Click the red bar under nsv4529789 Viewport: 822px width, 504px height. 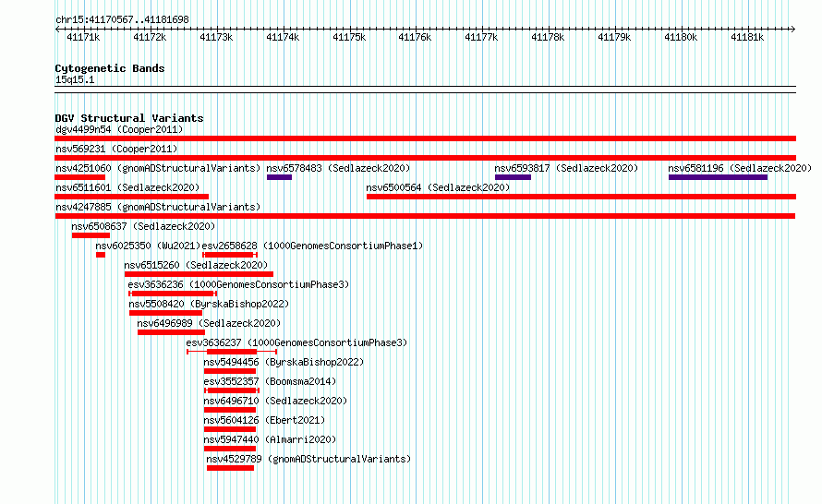pos(230,468)
